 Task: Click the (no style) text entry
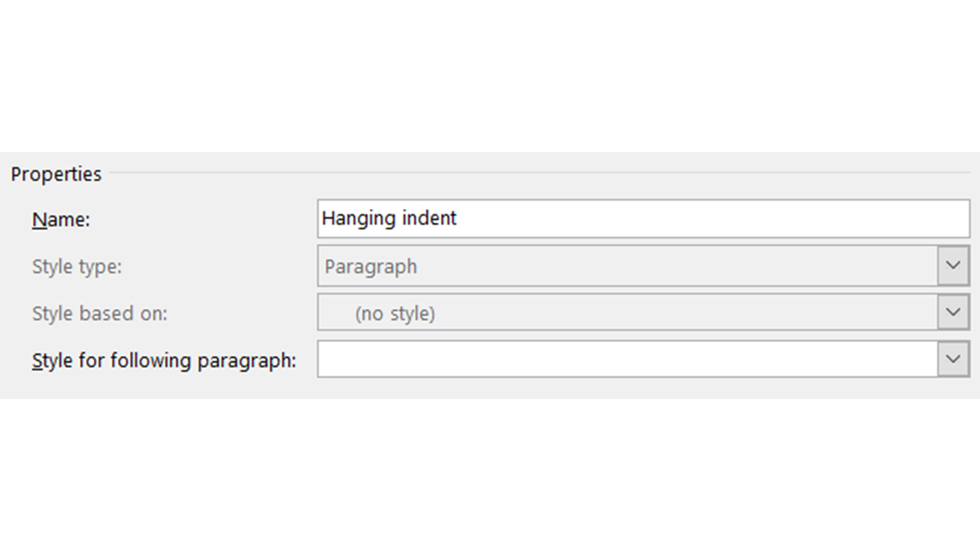coord(395,313)
